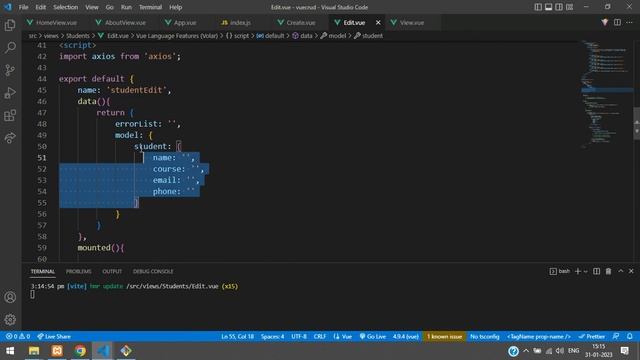Screen dimensions: 640x360
Task: Click the feedback icon in status bar
Action: click(x=616, y=336)
